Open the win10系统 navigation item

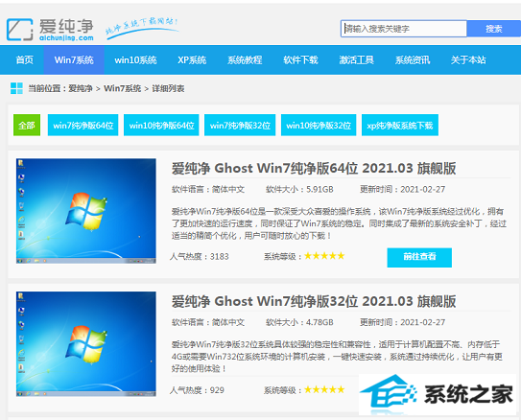[x=135, y=60]
